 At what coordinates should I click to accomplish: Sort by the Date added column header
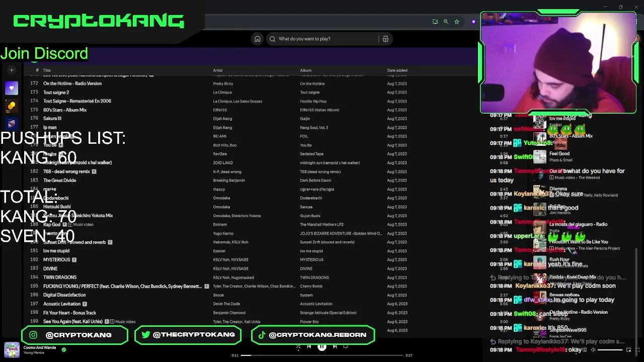coord(397,70)
